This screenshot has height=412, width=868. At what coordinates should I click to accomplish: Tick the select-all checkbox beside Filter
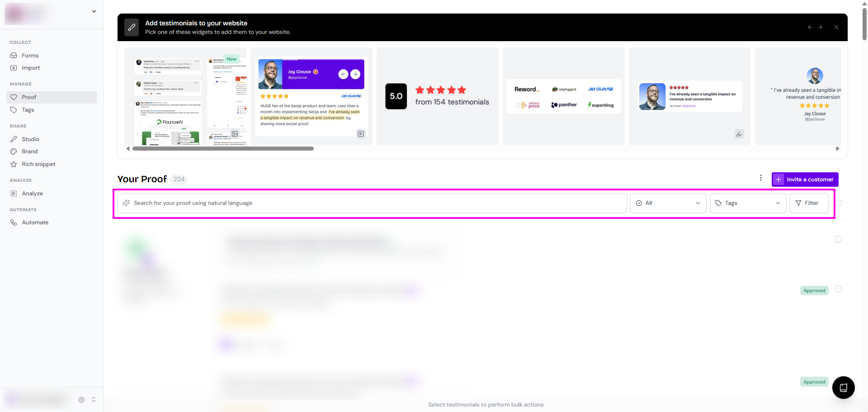839,203
